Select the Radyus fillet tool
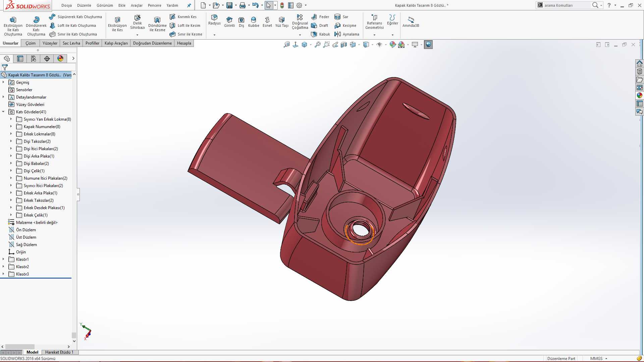The height and width of the screenshot is (362, 644). click(214, 20)
